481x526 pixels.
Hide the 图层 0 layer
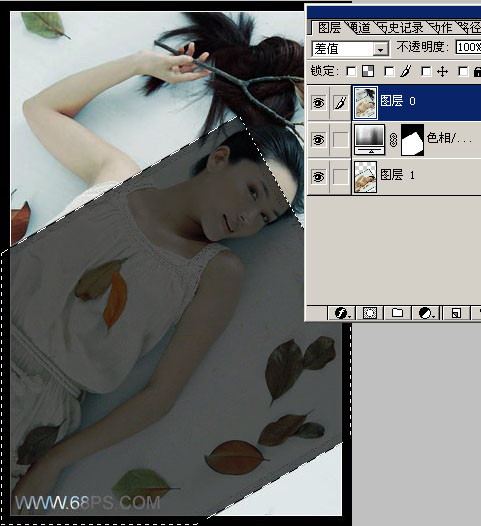[318, 103]
